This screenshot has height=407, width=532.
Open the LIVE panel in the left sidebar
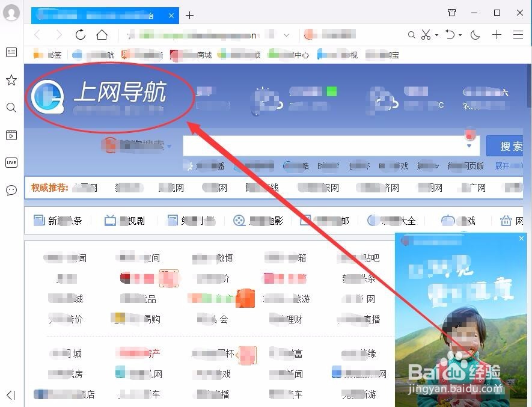(x=11, y=162)
